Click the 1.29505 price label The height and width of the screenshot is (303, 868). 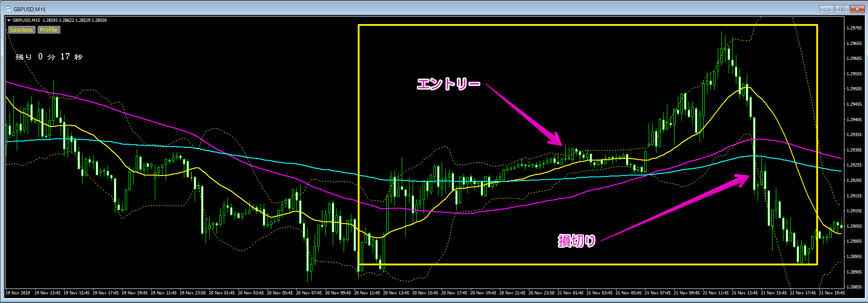[854, 89]
